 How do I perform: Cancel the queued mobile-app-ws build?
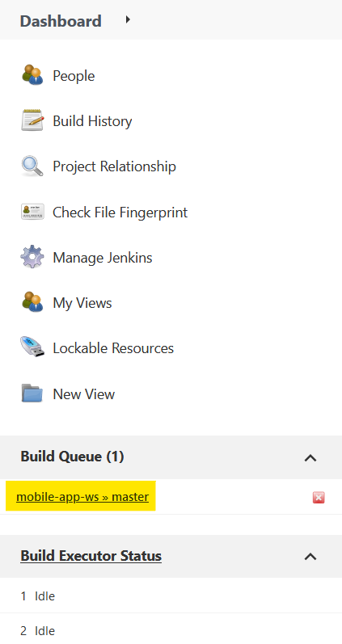coord(319,498)
